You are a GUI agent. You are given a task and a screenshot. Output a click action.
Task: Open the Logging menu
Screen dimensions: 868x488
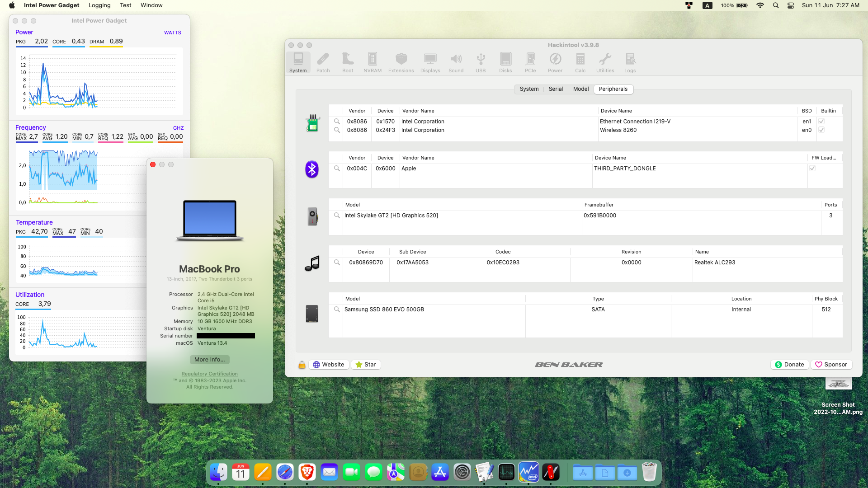[99, 5]
